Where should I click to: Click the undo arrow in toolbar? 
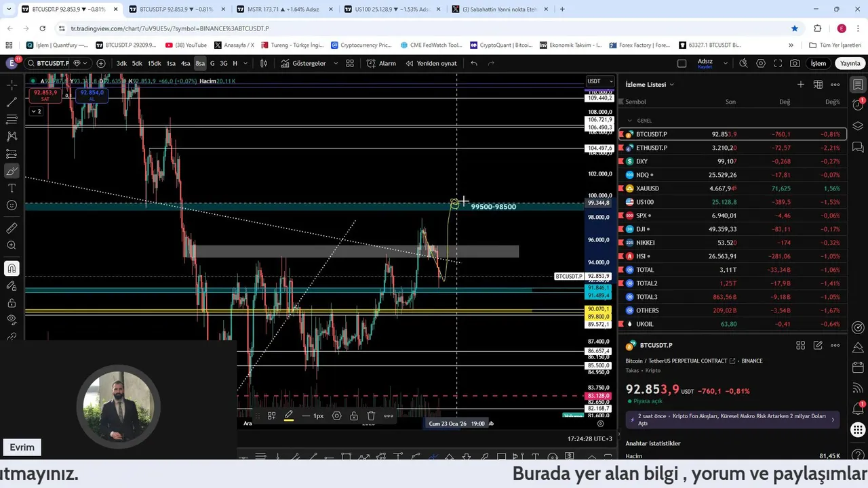point(474,63)
